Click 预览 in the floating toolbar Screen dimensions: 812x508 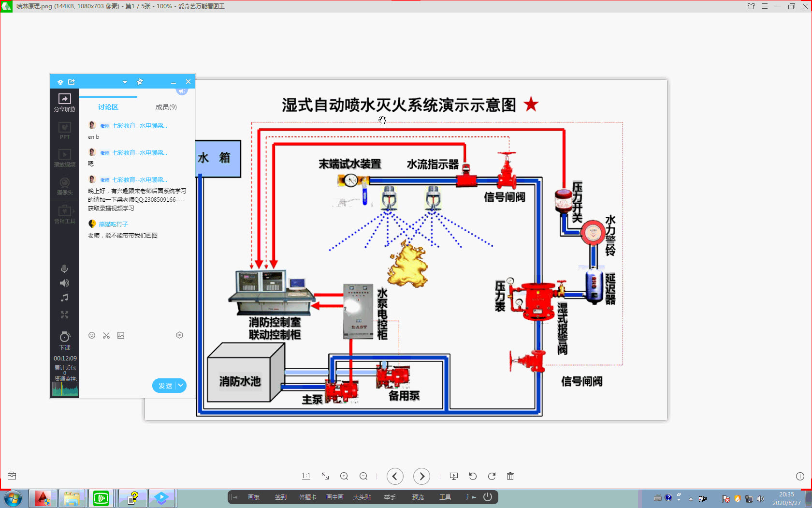point(418,497)
